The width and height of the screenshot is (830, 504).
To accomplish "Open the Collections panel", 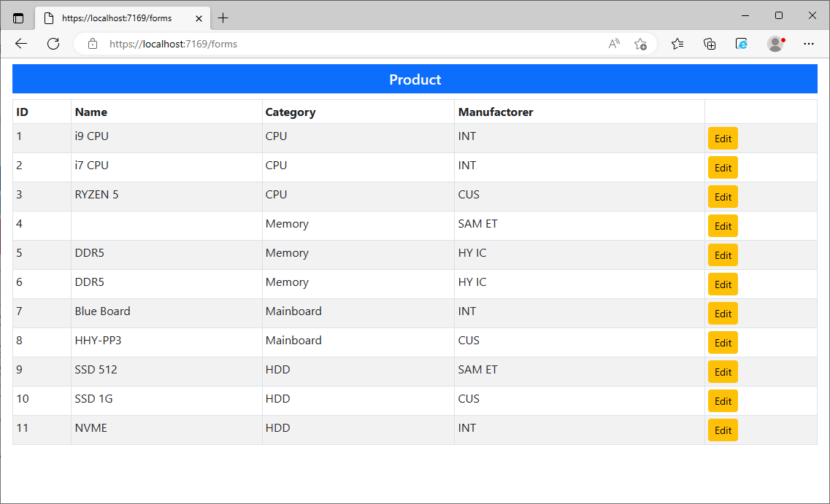I will coord(709,44).
